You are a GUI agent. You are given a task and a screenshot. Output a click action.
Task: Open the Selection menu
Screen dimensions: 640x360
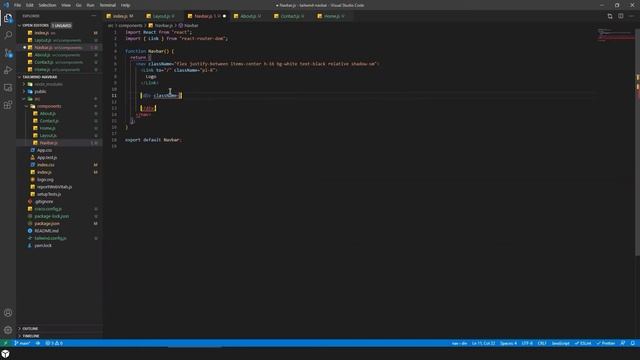click(47, 5)
